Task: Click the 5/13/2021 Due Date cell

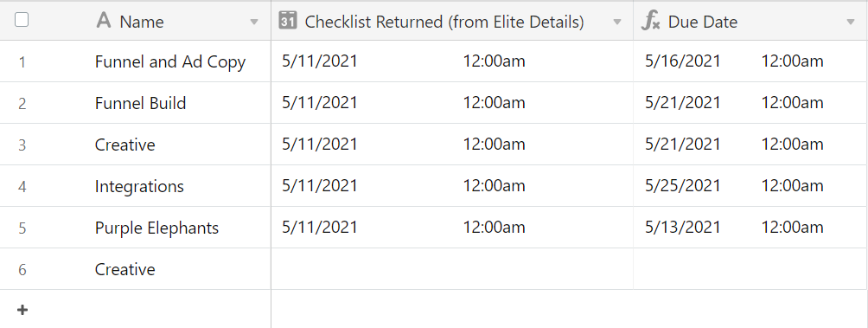Action: 750,228
